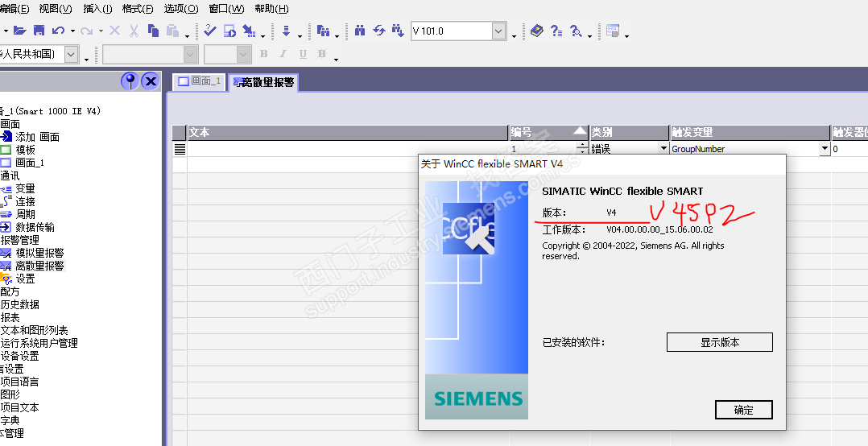
Task: Toggle bold text formatting
Action: click(263, 54)
